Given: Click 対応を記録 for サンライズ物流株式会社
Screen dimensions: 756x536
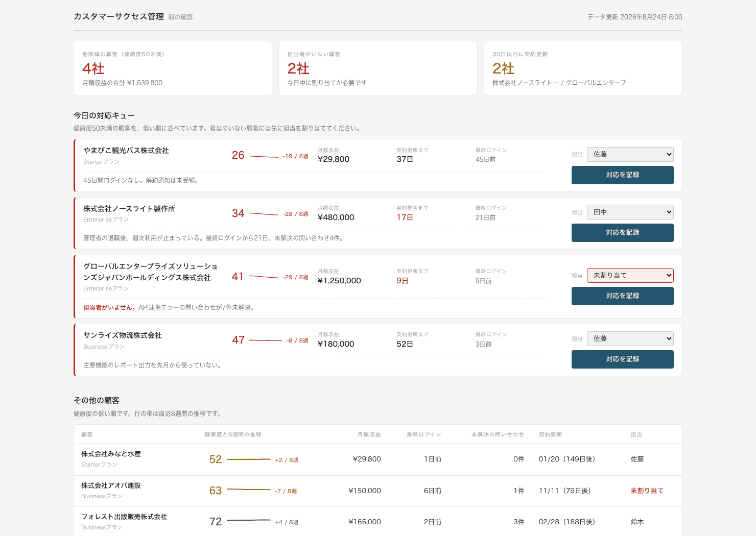Looking at the screenshot, I should (x=622, y=359).
